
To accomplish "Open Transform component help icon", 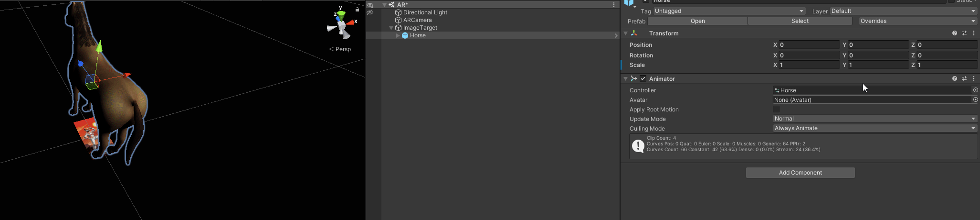I will coord(955,33).
